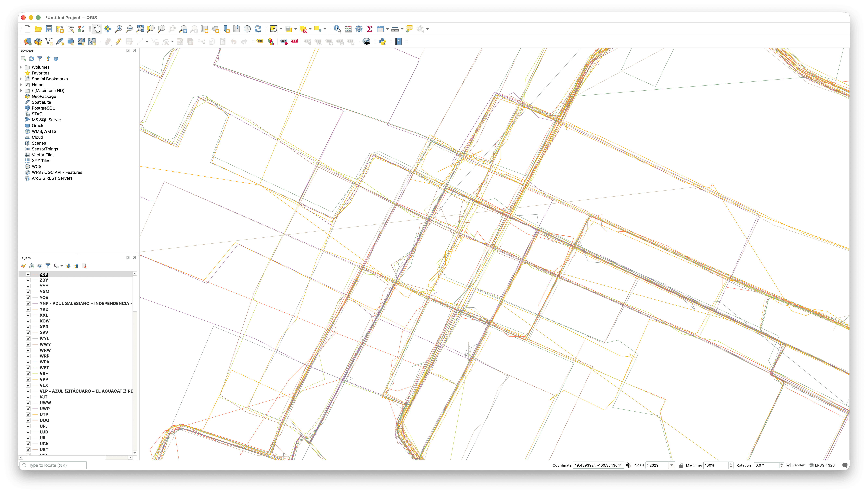This screenshot has width=868, height=494.
Task: Open the Python Console icon
Action: click(382, 42)
